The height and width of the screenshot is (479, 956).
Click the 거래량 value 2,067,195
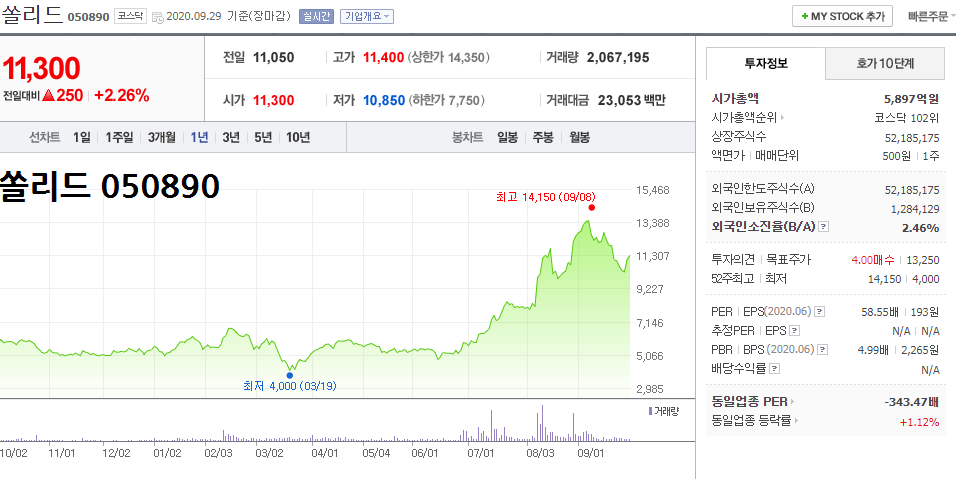tap(618, 58)
